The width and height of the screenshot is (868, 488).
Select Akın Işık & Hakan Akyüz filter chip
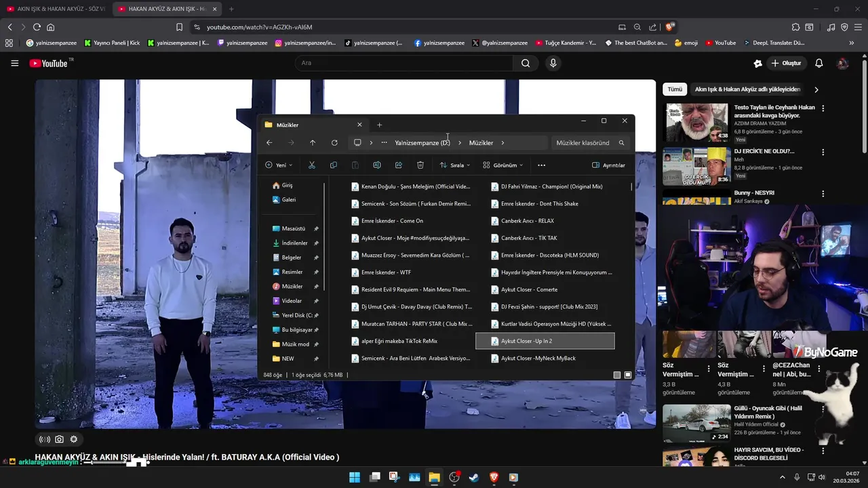[x=747, y=89]
